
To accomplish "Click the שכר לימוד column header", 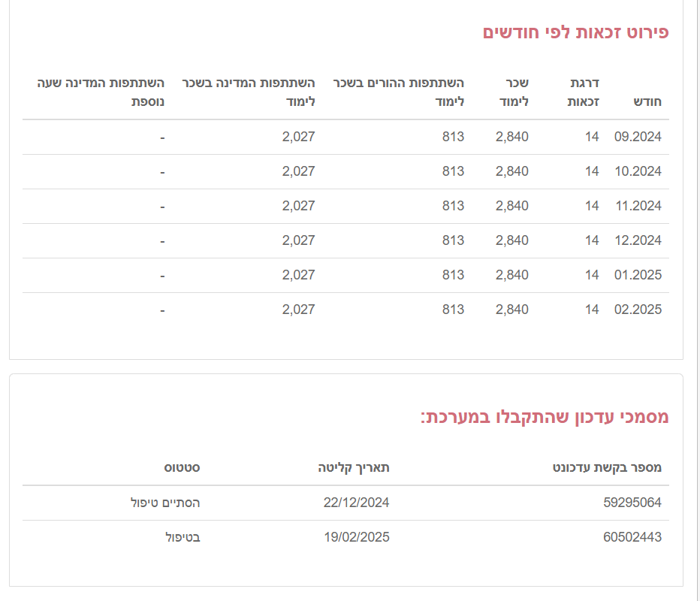I will coord(514,92).
